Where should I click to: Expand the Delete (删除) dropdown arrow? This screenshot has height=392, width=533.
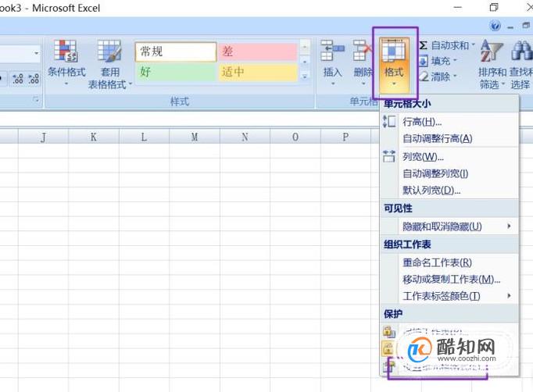coord(363,84)
